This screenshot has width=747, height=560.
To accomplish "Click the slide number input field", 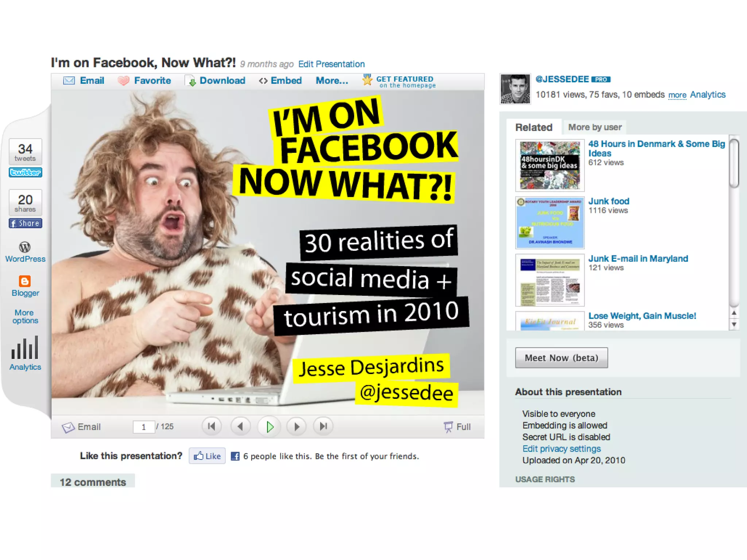I will (144, 427).
